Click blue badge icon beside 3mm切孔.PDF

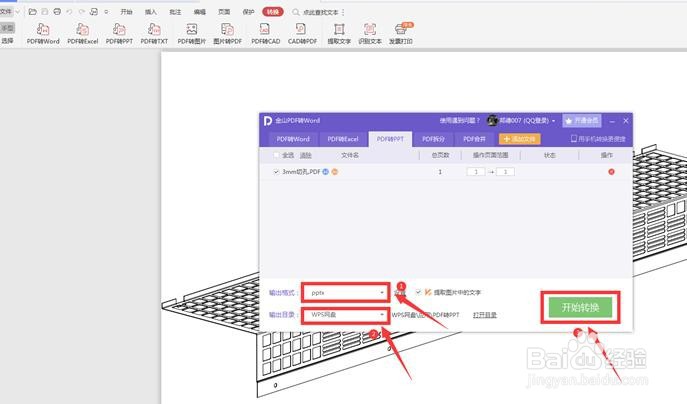point(326,172)
